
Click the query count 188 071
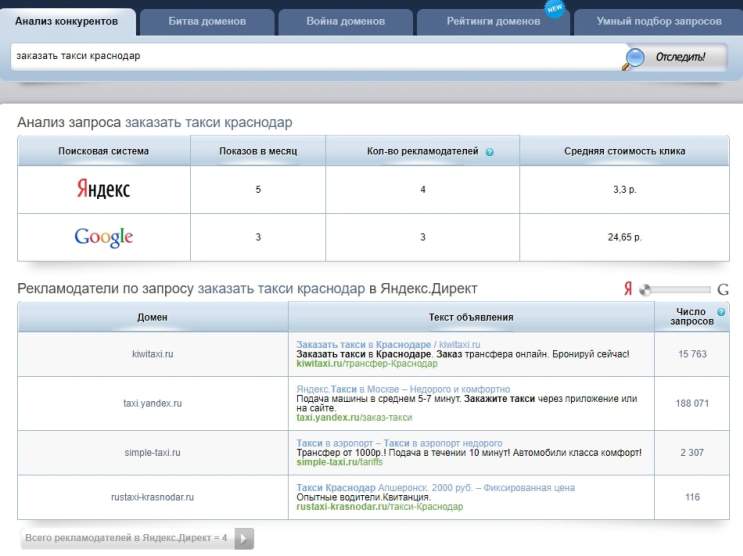coord(692,403)
